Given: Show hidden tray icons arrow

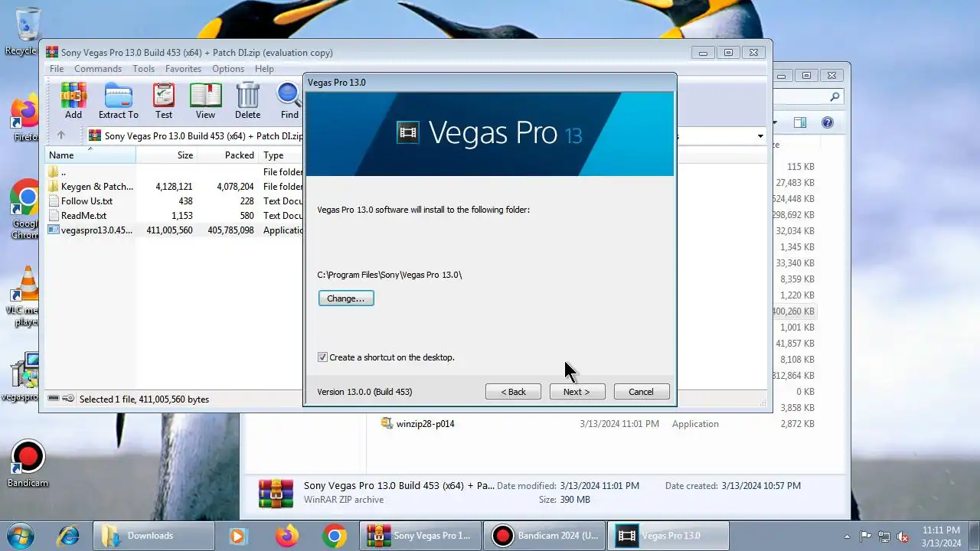Looking at the screenshot, I should pyautogui.click(x=847, y=536).
